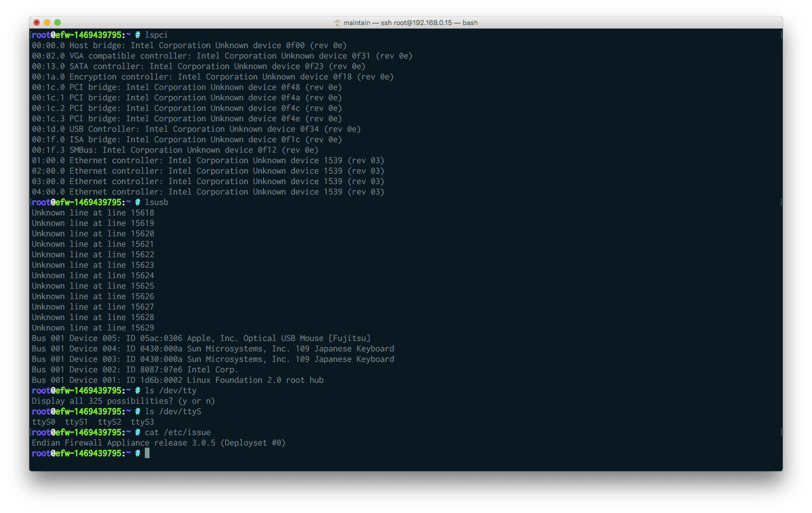
Task: Click the '00:1d.0 USB Controller' line
Action: pos(197,129)
